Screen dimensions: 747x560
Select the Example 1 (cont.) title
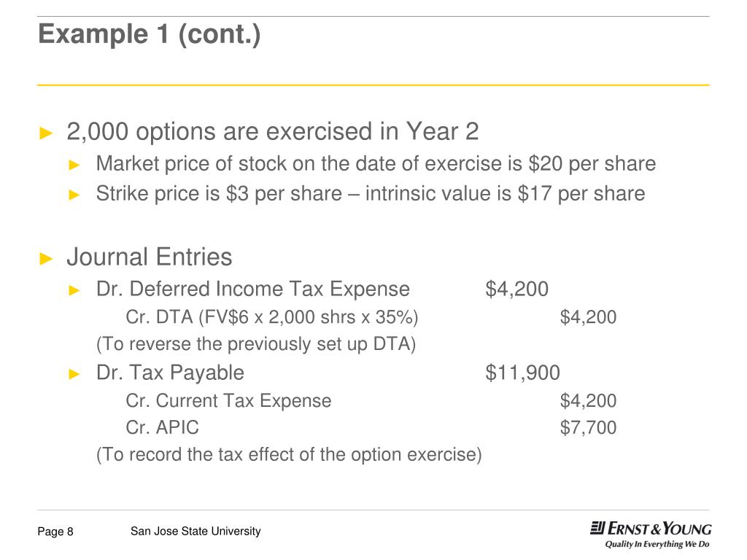coord(150,34)
